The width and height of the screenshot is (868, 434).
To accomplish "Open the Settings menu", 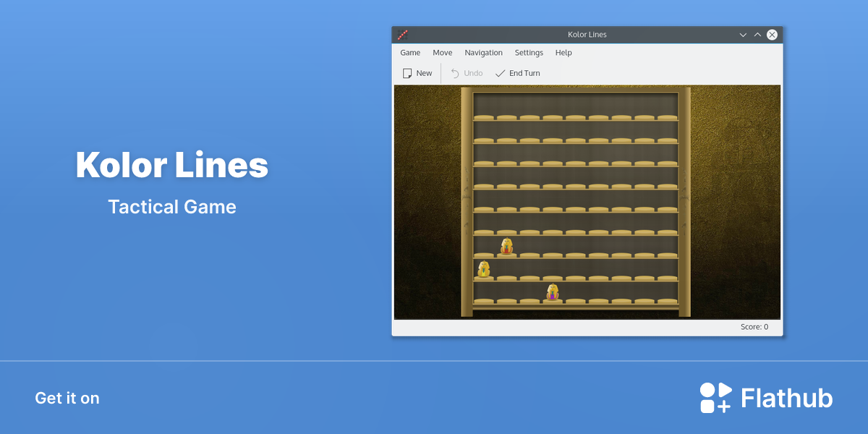I will point(529,53).
